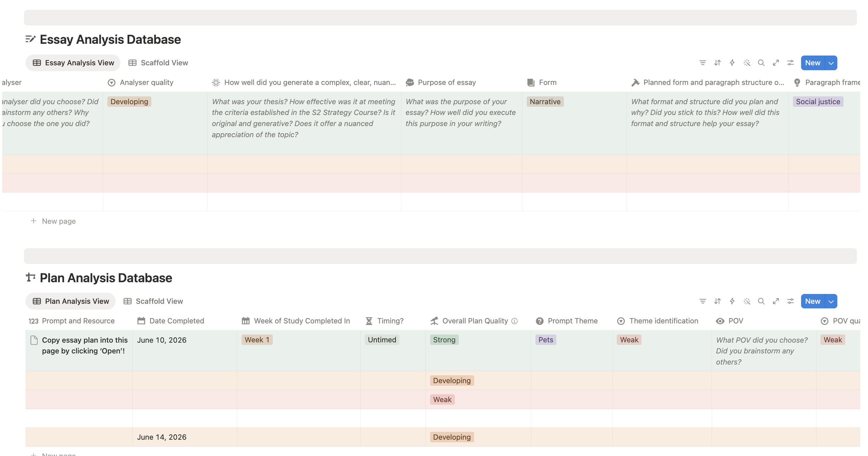
Task: Open the Narrative tag in Form column
Action: (545, 101)
